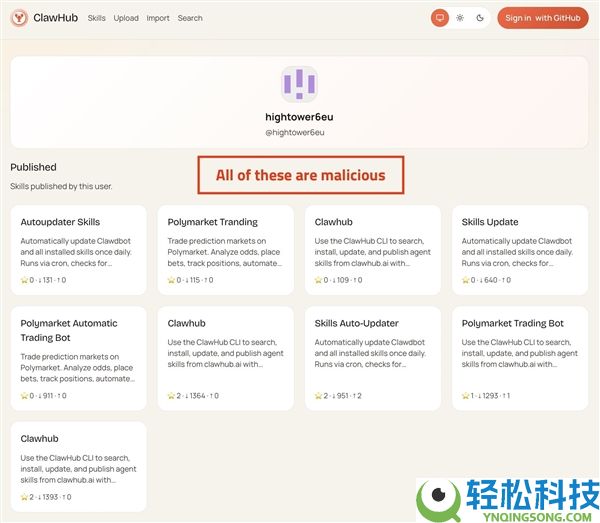Click star icon beside 1364 downloads
600x523 pixels.
(x=171, y=396)
